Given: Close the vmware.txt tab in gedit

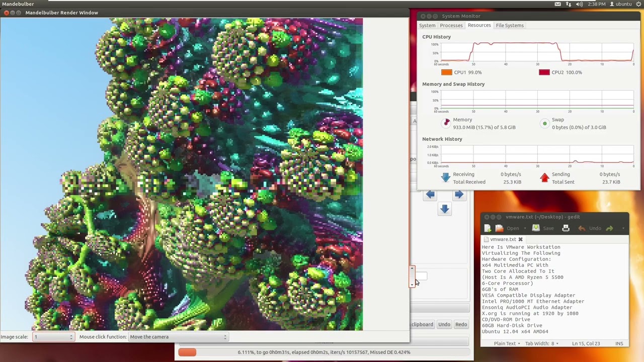Looking at the screenshot, I should 520,239.
